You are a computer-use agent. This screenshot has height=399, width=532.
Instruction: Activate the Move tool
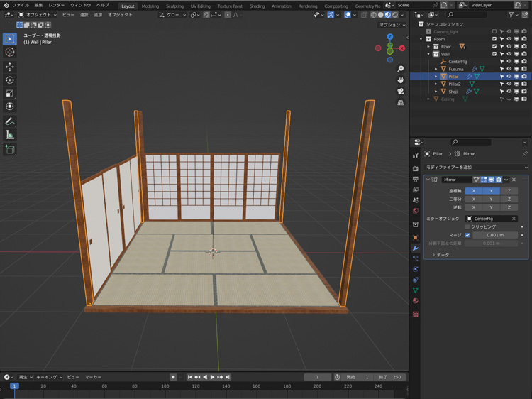coord(10,66)
